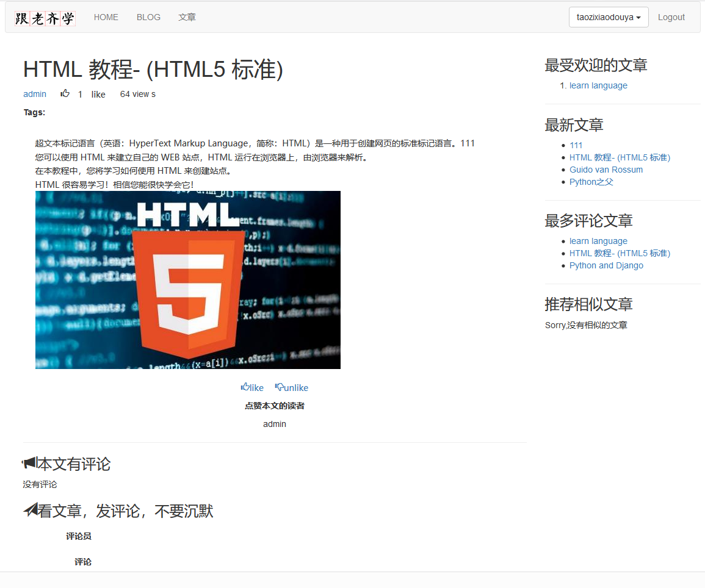The height and width of the screenshot is (588, 705).
Task: Click the 评论员 form label
Action: pos(79,536)
